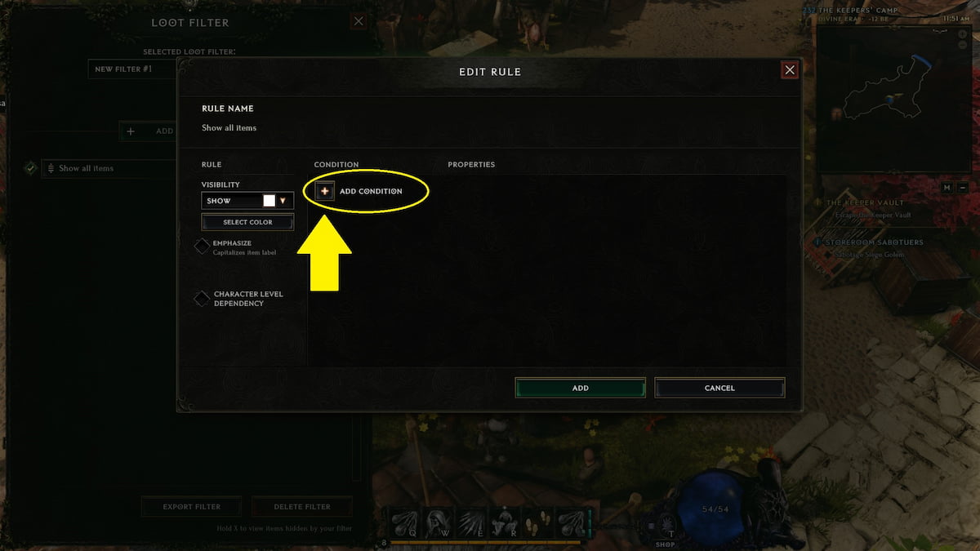Screen dimensions: 980x551
Task: Enable Character Level Dependency checkbox
Action: [201, 299]
